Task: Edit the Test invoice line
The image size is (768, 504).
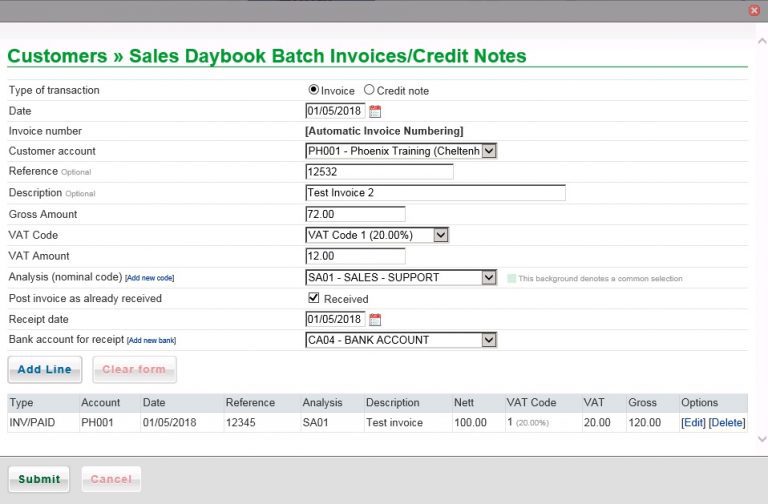Action: point(693,422)
